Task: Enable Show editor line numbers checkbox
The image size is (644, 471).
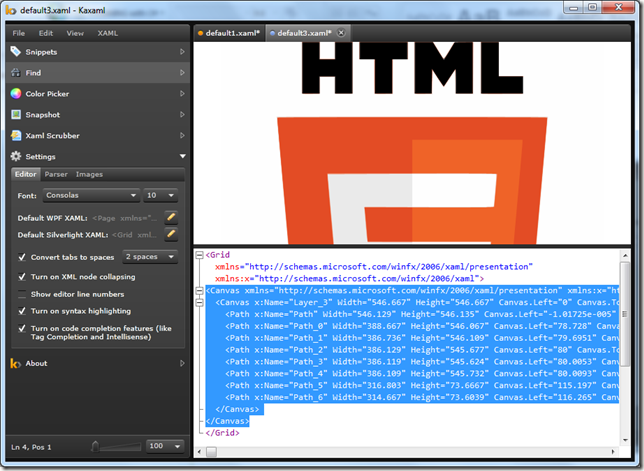Action: 22,294
